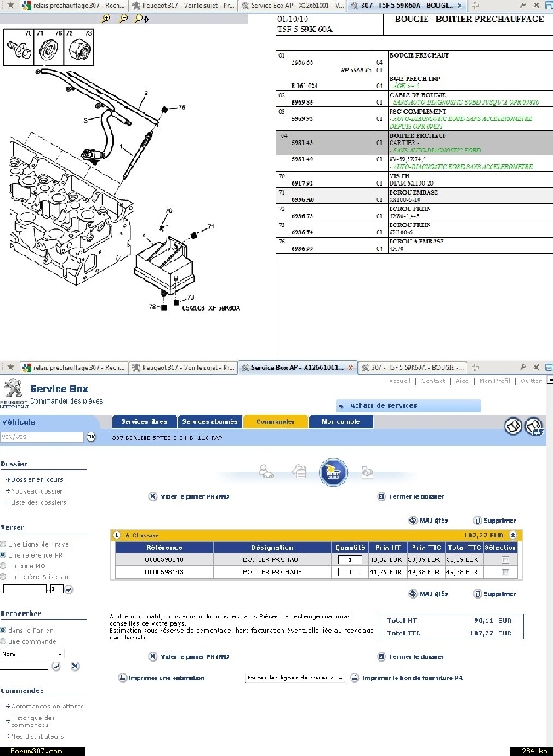Screen dimensions: 553x756
Task: Click the Commandes en attente link
Action: click(x=47, y=706)
